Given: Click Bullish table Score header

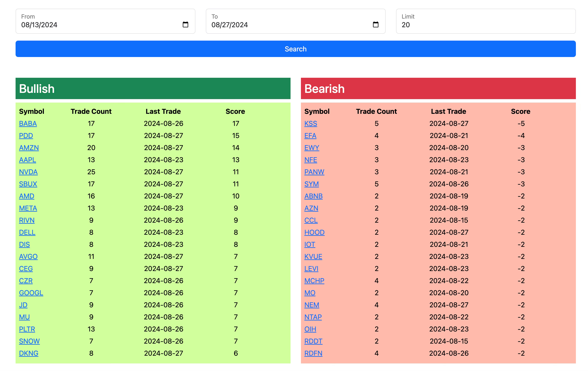Looking at the screenshot, I should pyautogui.click(x=235, y=111).
